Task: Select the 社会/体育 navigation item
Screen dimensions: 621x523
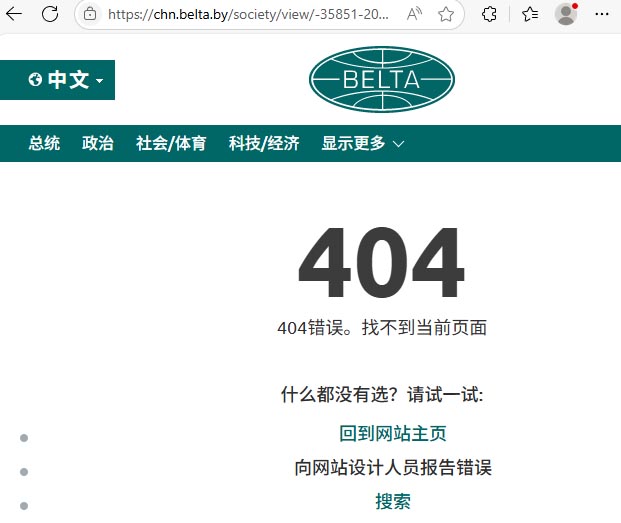Action: pyautogui.click(x=171, y=143)
